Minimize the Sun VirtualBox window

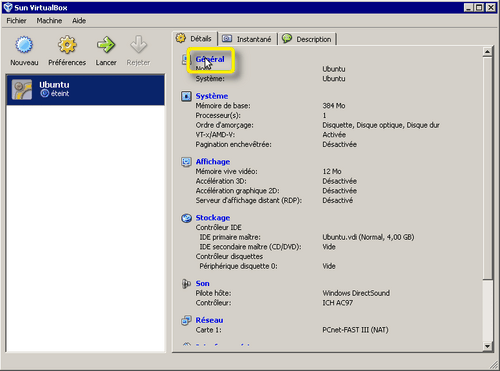469,7
